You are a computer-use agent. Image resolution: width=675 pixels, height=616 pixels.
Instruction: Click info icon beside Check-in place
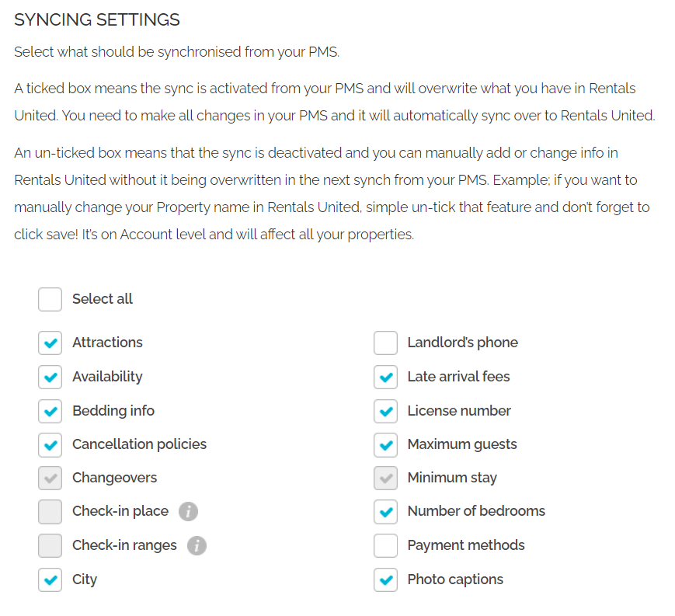[188, 512]
